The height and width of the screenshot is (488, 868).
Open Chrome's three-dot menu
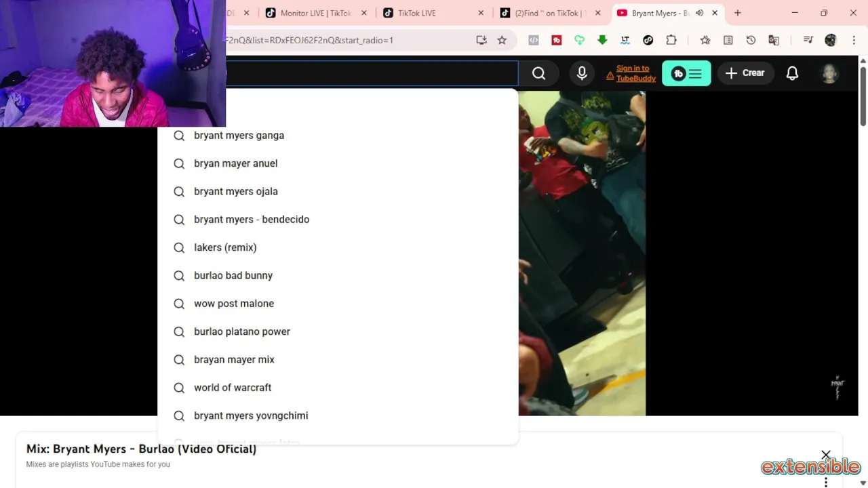pyautogui.click(x=853, y=40)
